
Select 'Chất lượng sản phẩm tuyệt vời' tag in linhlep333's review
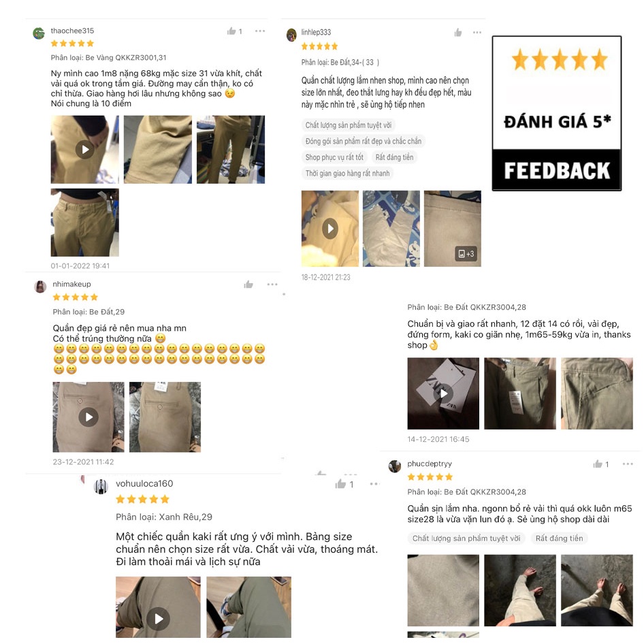point(349,125)
